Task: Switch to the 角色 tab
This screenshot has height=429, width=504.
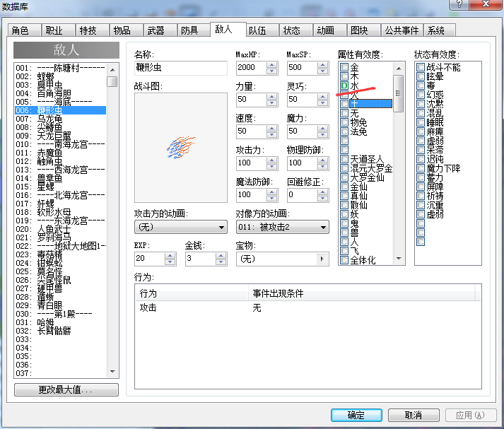Action: pyautogui.click(x=25, y=30)
